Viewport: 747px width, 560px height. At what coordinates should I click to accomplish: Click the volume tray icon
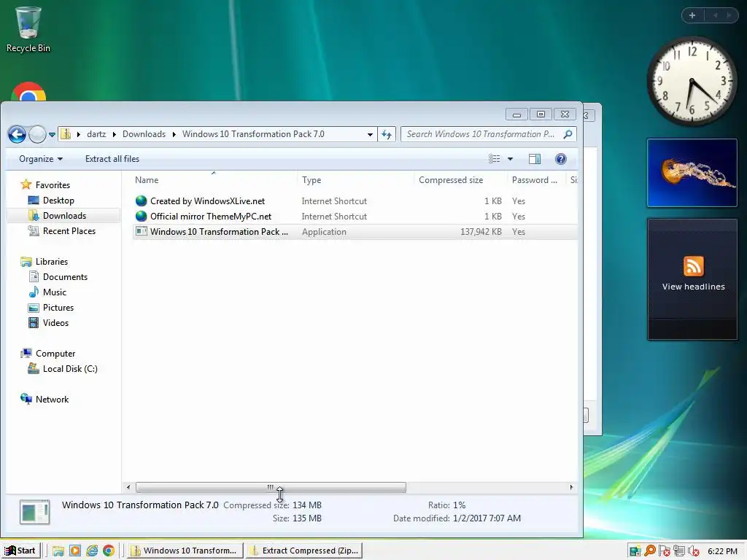tap(694, 551)
